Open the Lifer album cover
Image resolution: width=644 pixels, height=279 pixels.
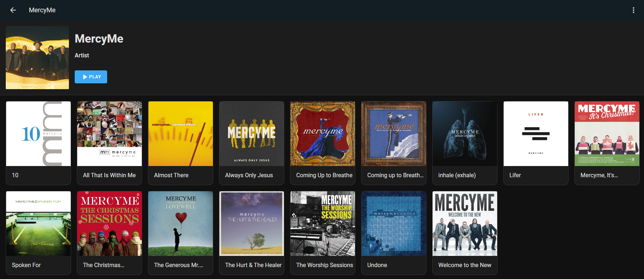[536, 134]
